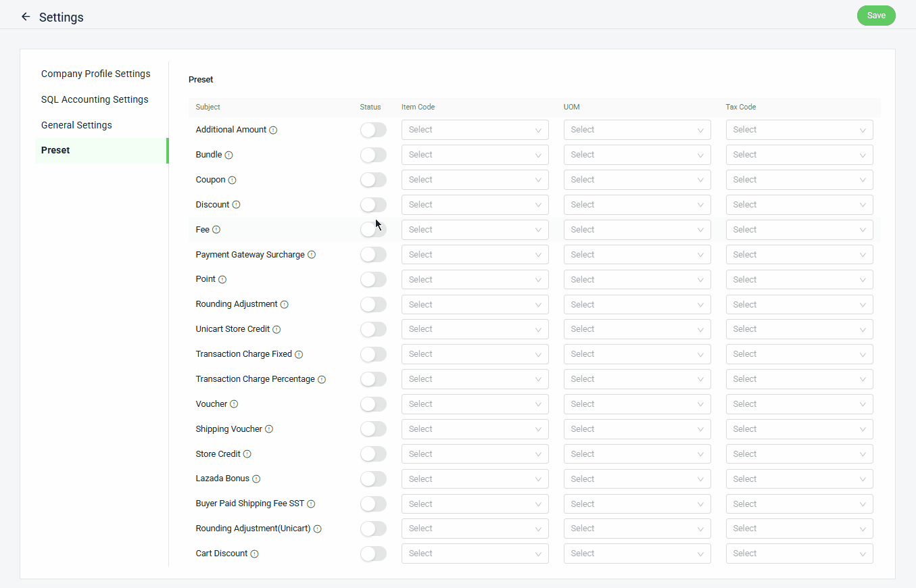
Task: Enable the Discount status toggle
Action: [x=373, y=205]
